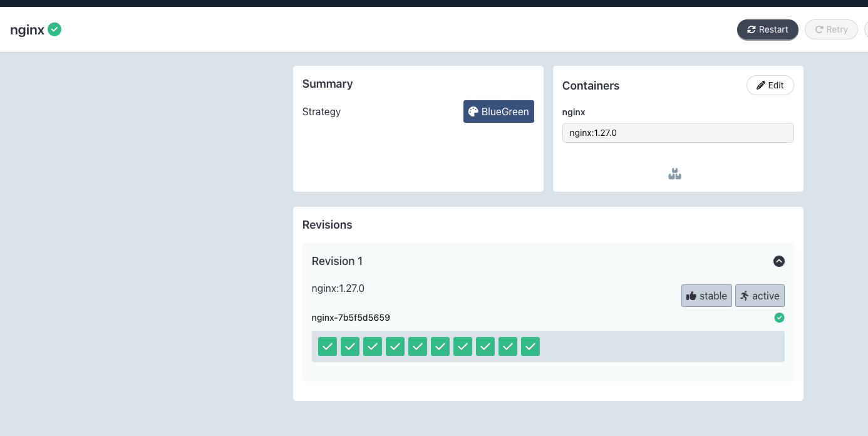The height and width of the screenshot is (436, 868).
Task: Click the green check beside nginx-7b5f5d5659
Action: coord(779,318)
